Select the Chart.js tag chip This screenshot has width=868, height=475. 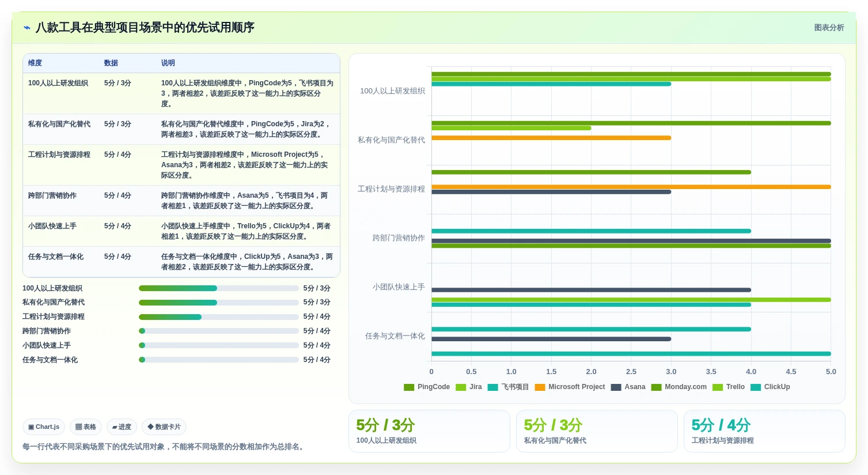[44, 427]
